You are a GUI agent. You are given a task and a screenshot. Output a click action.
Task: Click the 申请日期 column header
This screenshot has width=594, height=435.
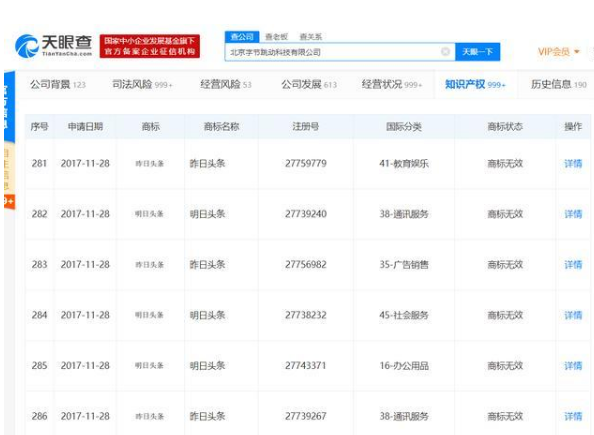[85, 127]
